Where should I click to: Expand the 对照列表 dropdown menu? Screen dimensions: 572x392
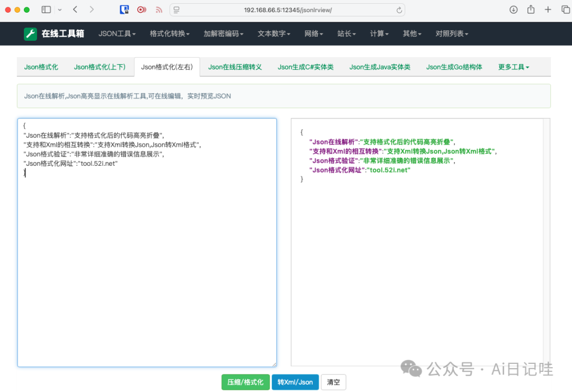pyautogui.click(x=452, y=34)
